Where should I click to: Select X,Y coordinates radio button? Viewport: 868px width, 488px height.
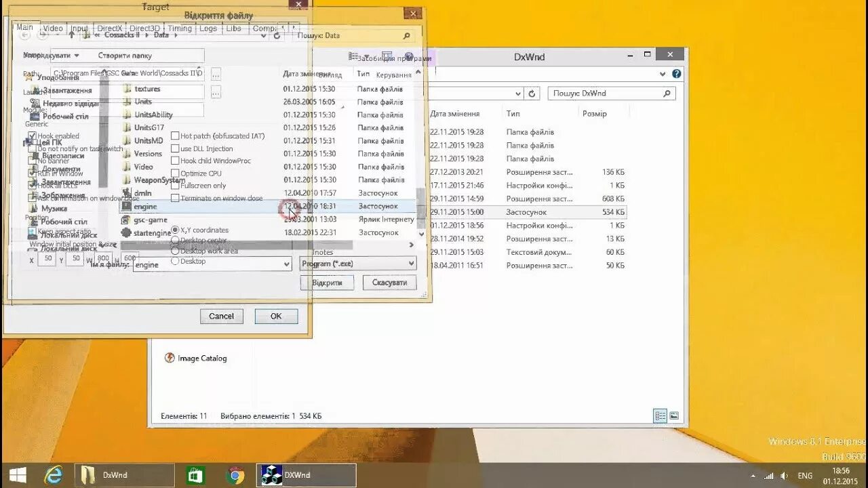point(175,230)
